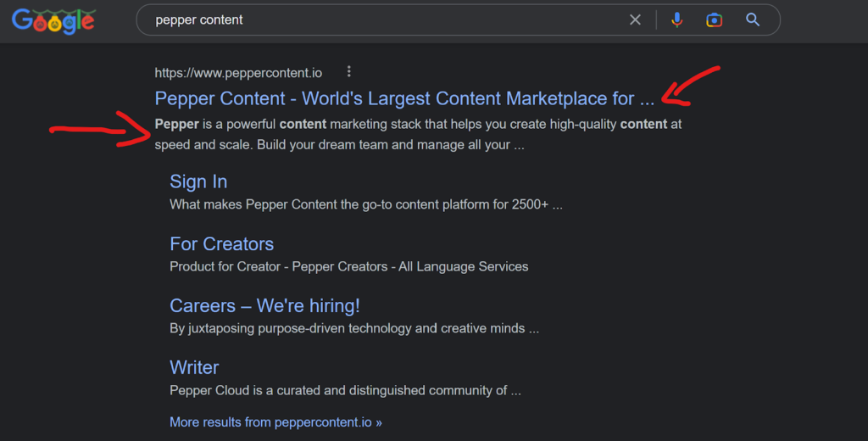The height and width of the screenshot is (441, 868).
Task: Start voice search with the microphone icon
Action: 676,20
